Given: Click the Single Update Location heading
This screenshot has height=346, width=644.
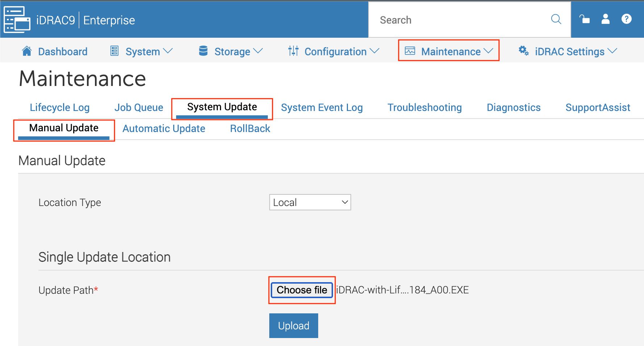Looking at the screenshot, I should (x=104, y=257).
